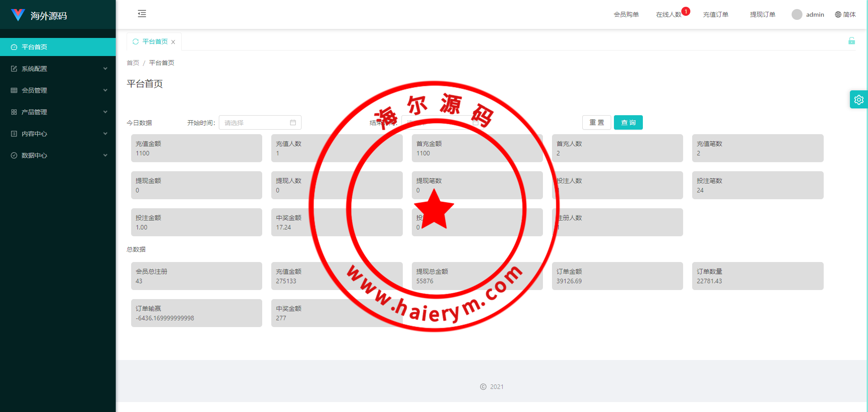Open 充值订单 in the top bar
Viewport: 868px width, 412px height.
pos(715,14)
